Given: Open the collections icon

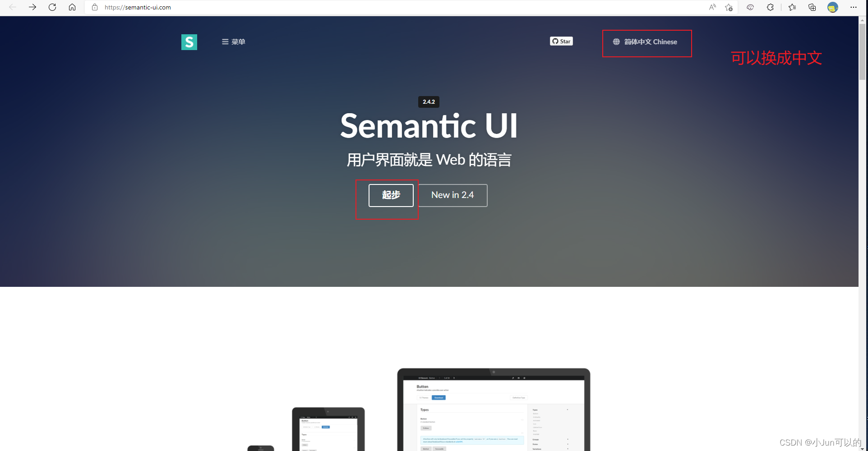Looking at the screenshot, I should click(812, 7).
